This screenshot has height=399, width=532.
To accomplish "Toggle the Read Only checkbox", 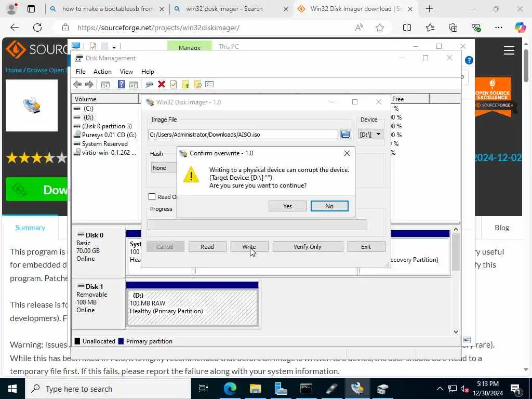I will 152,197.
